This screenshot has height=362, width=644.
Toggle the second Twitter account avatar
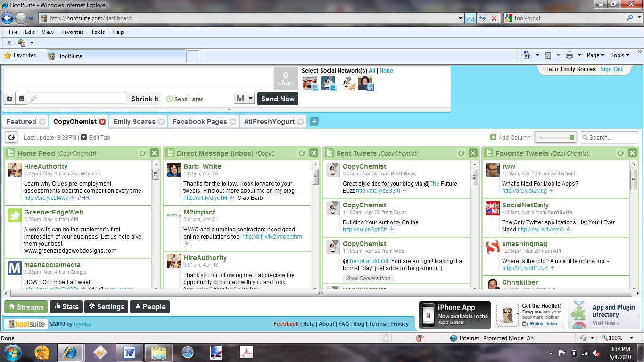click(329, 84)
